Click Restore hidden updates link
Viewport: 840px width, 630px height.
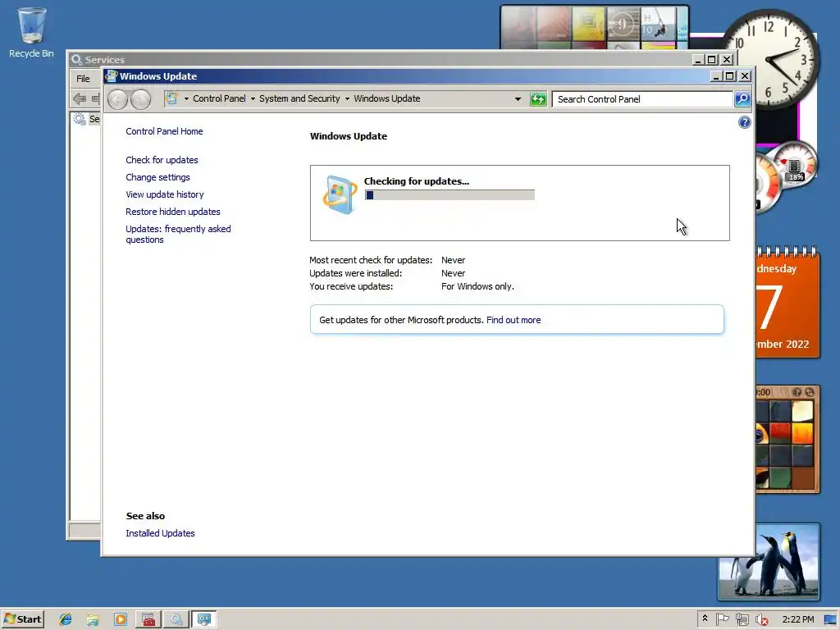pos(172,212)
